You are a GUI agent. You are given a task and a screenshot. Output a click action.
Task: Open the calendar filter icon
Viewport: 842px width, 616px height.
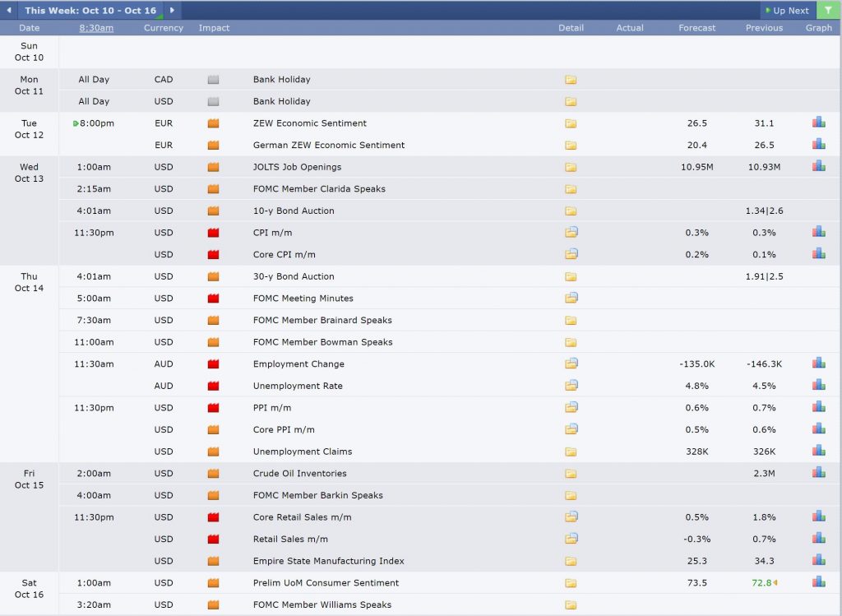pos(829,10)
